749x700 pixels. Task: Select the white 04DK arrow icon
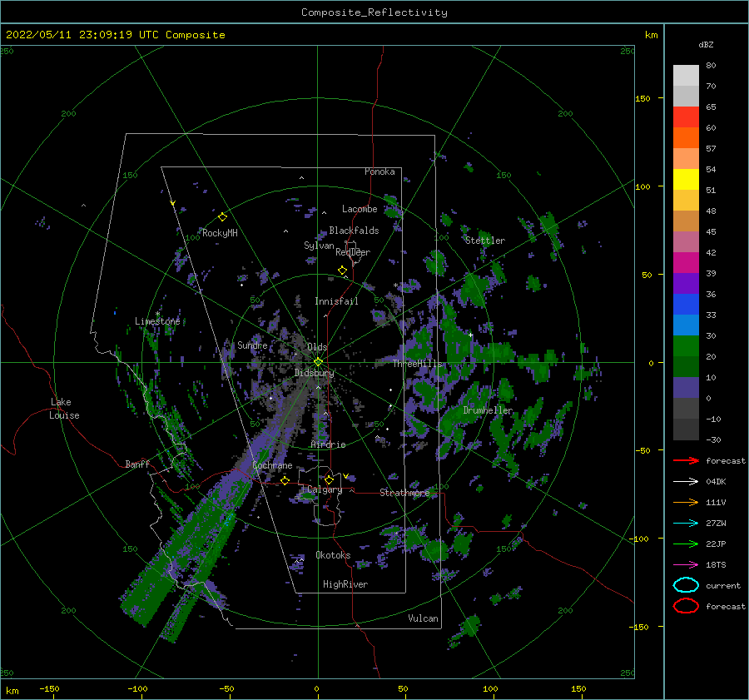[x=686, y=482]
